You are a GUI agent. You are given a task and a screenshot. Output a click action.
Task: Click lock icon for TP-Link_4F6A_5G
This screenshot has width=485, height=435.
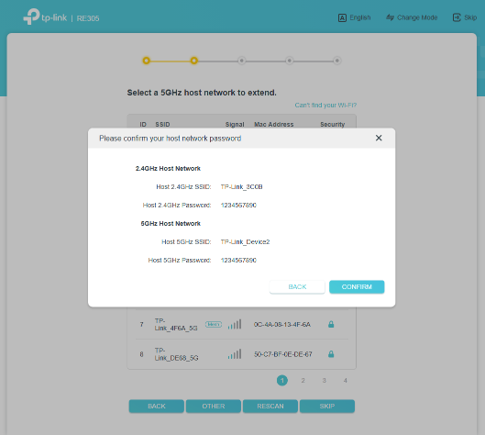pos(331,324)
